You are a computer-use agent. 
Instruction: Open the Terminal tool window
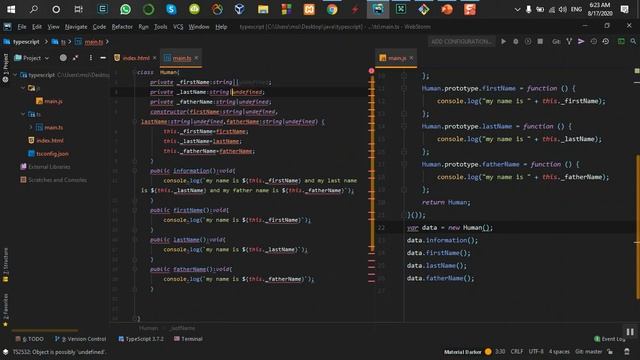click(188, 339)
